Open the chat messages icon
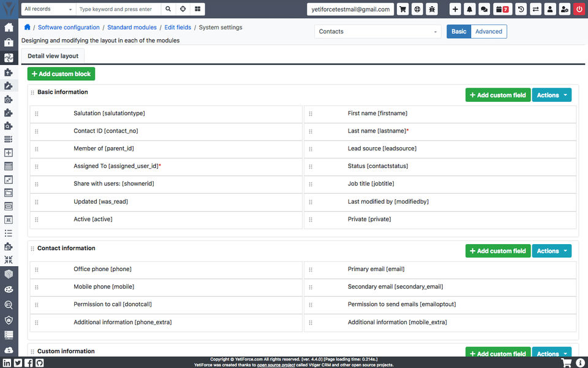The height and width of the screenshot is (368, 588). [x=484, y=9]
